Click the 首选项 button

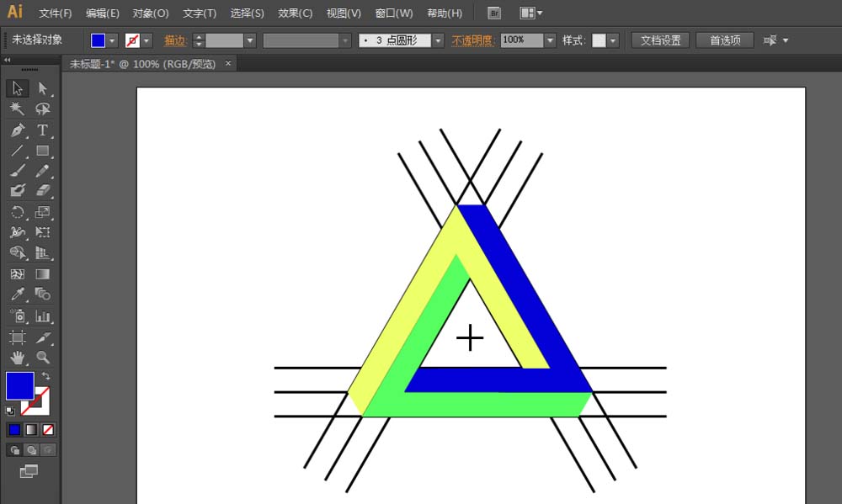724,40
